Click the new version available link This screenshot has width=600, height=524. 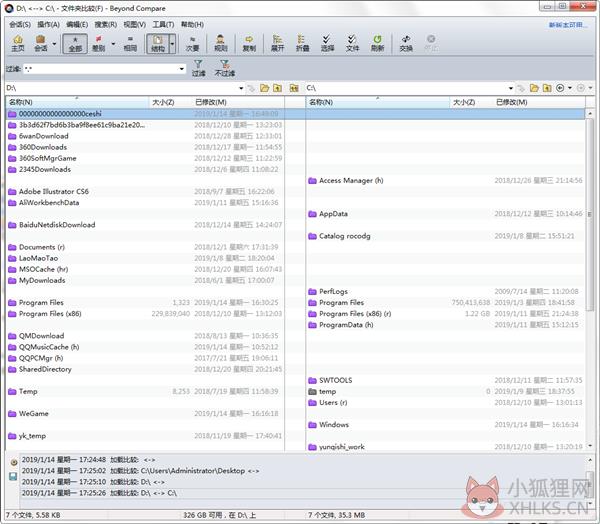[x=568, y=25]
